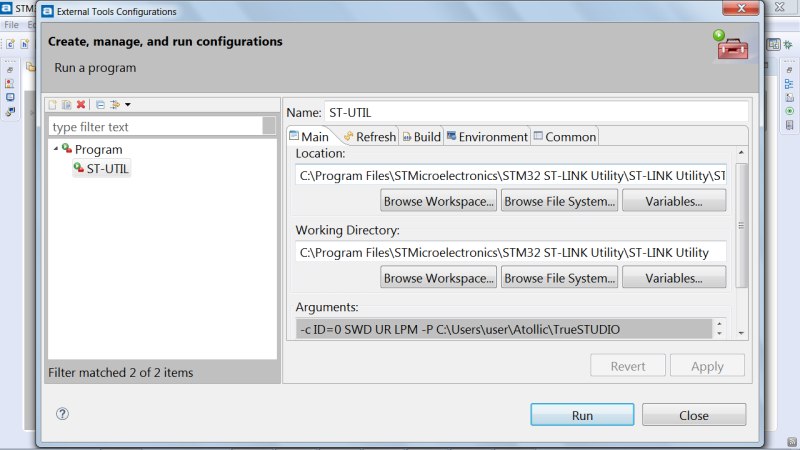Click the Arguments text area
Viewport: 800px width, 450px height.
pos(504,329)
